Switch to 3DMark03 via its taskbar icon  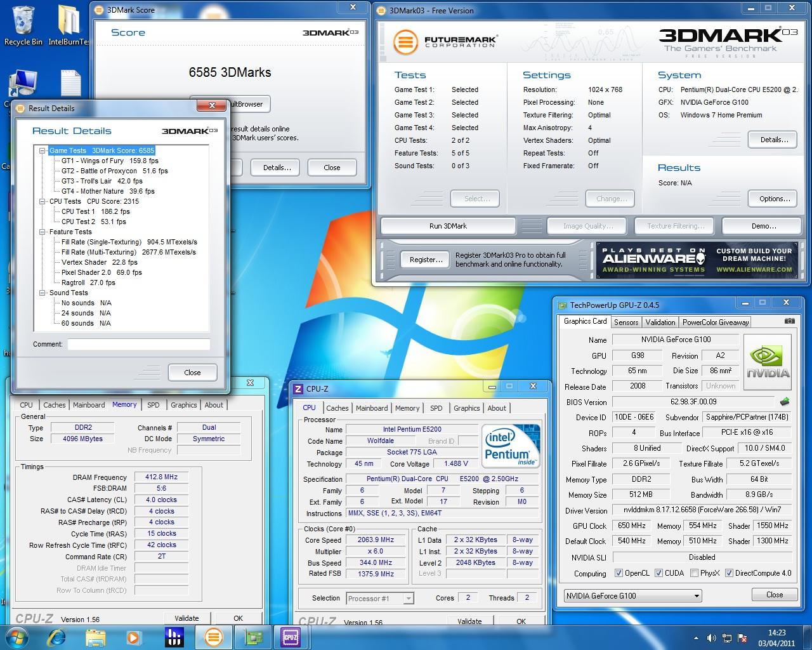tap(214, 637)
